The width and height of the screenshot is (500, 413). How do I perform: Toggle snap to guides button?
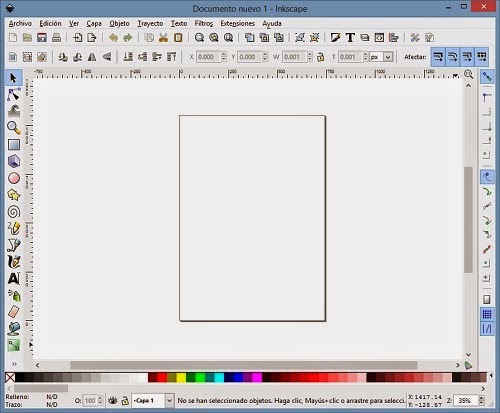pos(487,329)
